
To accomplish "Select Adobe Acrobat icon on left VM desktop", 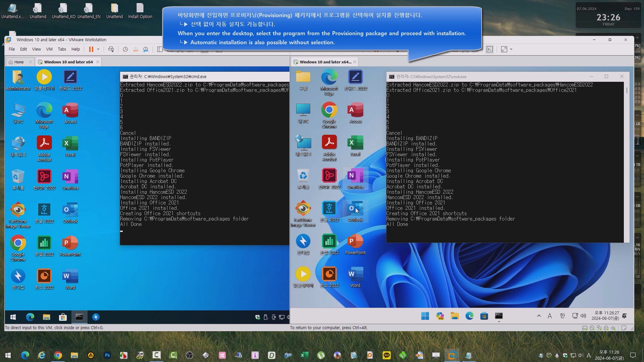I will click(x=44, y=149).
